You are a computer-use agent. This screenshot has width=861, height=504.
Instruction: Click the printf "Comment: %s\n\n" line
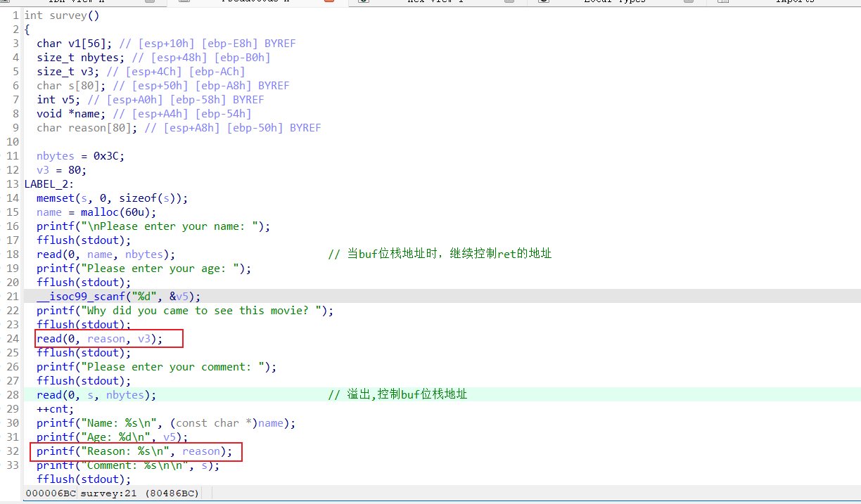pyautogui.click(x=128, y=465)
